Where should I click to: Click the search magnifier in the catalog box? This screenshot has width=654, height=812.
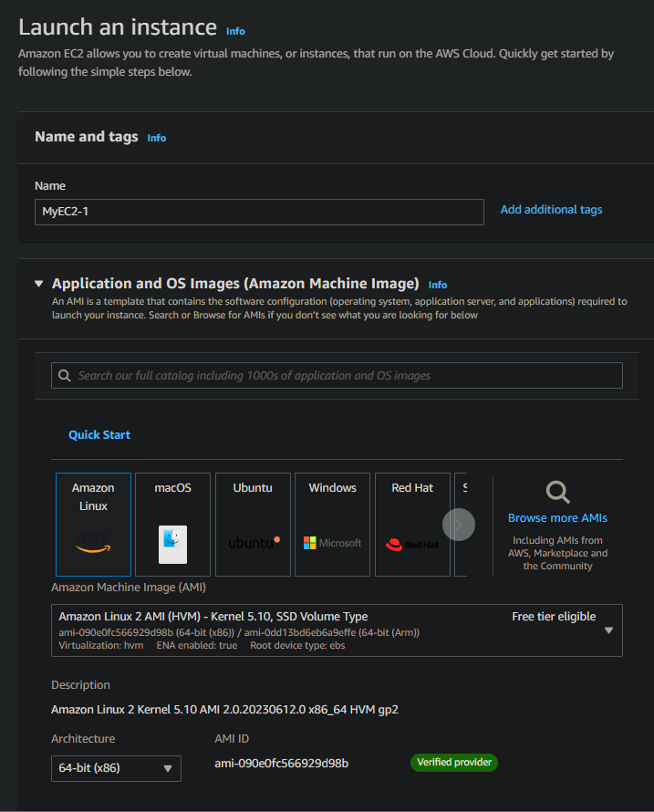pos(64,376)
